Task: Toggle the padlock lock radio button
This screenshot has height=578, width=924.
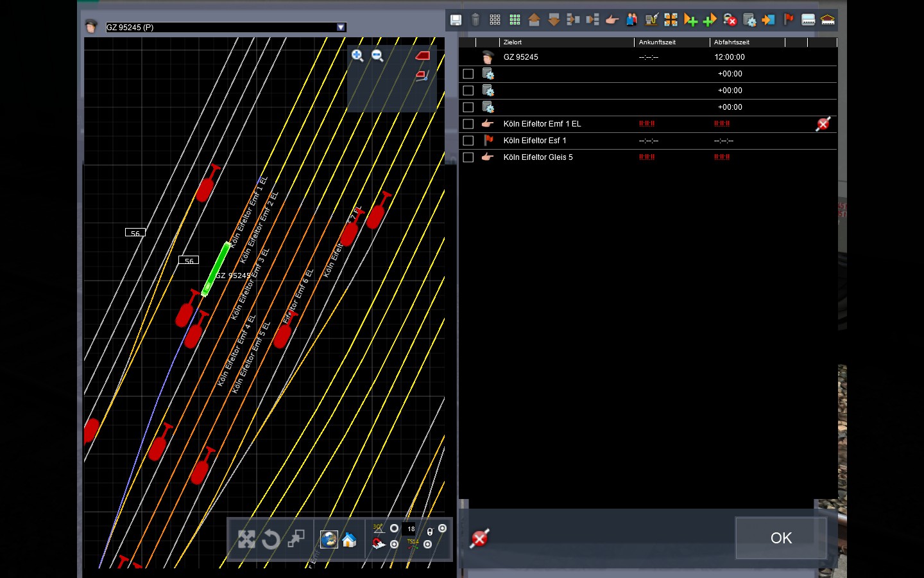Action: (442, 529)
